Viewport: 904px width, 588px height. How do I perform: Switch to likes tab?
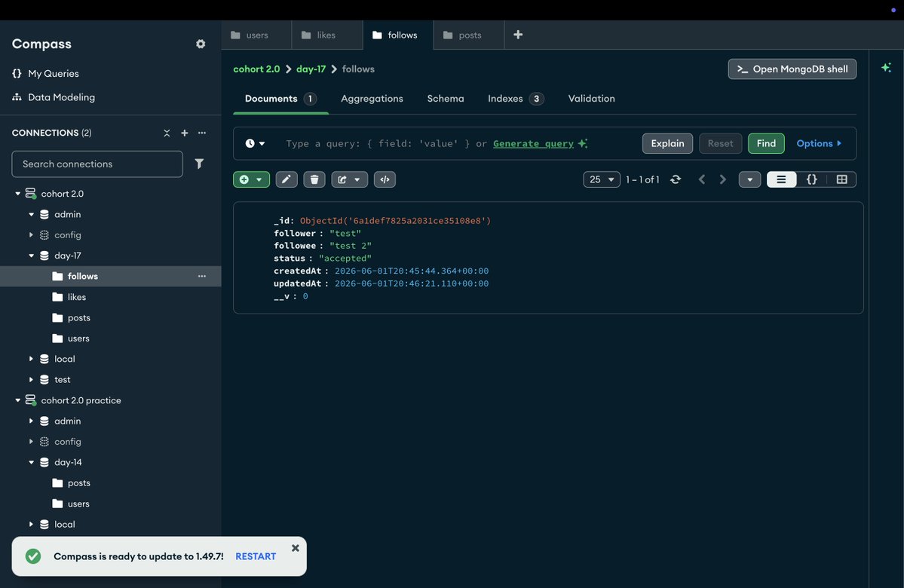point(327,35)
